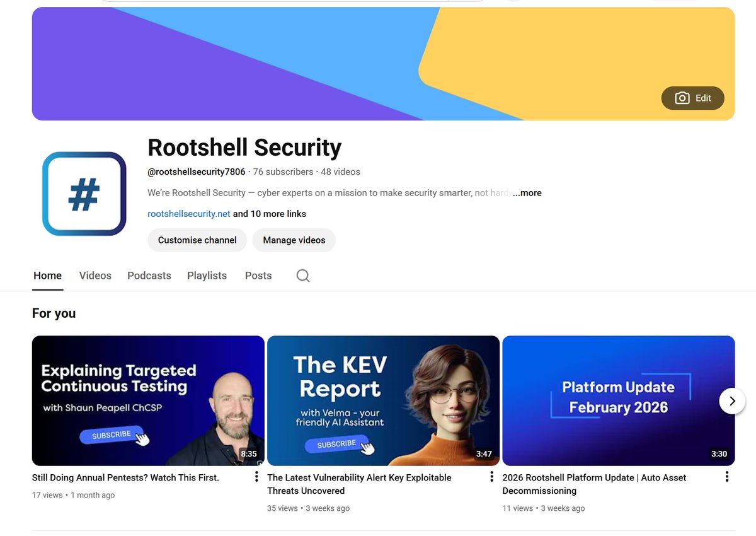Click the Customise channel button
Image resolution: width=756 pixels, height=536 pixels.
pos(197,240)
